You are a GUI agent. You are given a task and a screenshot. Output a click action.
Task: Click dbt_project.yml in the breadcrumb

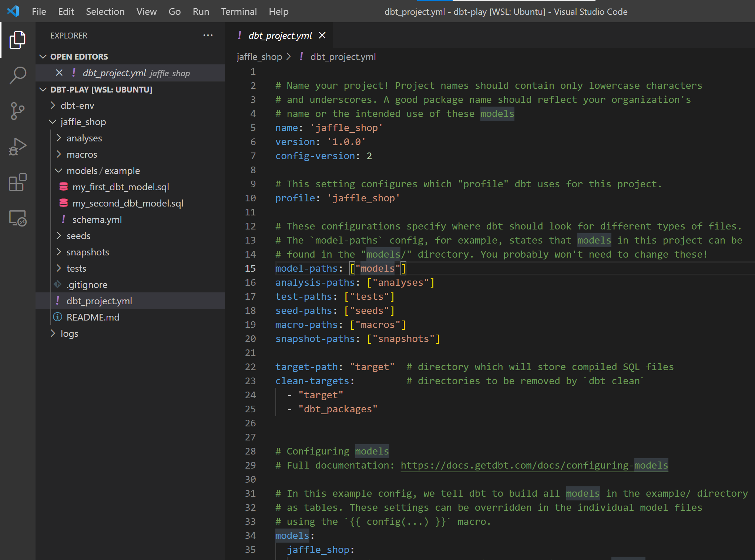(x=343, y=57)
